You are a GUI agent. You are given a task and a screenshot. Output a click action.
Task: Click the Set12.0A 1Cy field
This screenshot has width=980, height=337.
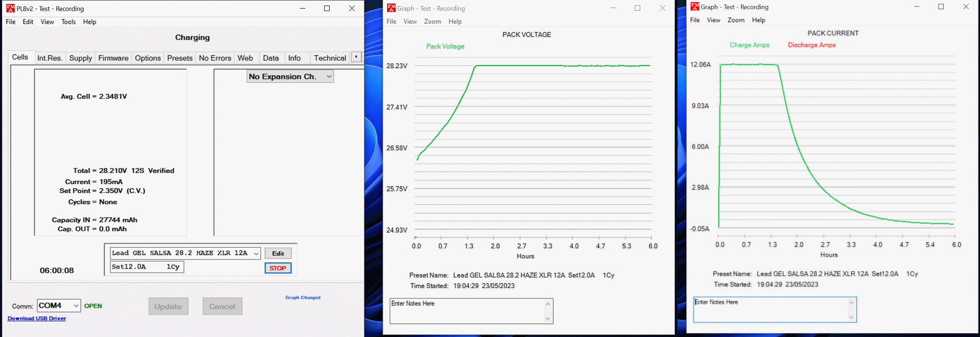click(147, 267)
